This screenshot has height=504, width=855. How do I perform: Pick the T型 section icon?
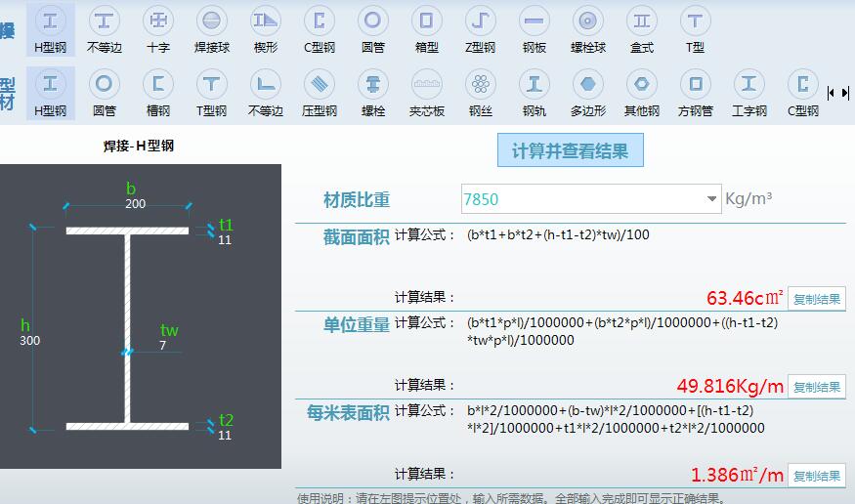(x=695, y=29)
